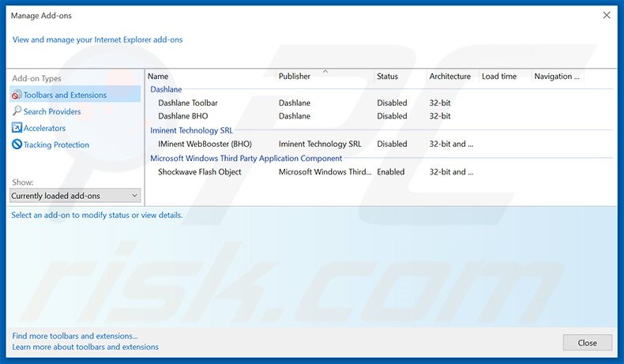This screenshot has width=624, height=364.
Task: Close the Manage Add-ons window
Action: 587,343
